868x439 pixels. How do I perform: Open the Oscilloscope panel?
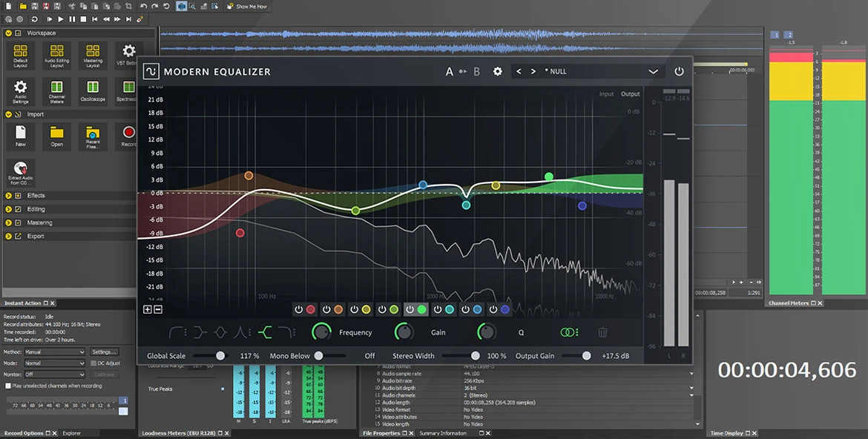pyautogui.click(x=92, y=89)
